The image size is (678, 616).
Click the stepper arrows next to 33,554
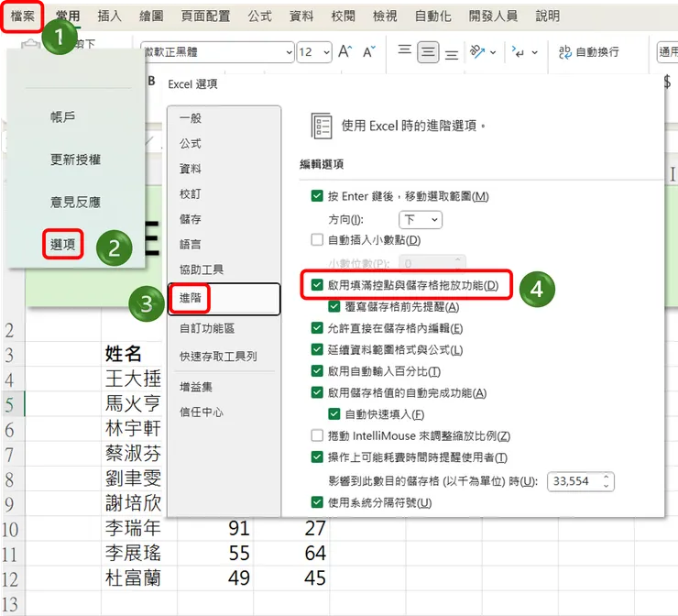coord(607,481)
